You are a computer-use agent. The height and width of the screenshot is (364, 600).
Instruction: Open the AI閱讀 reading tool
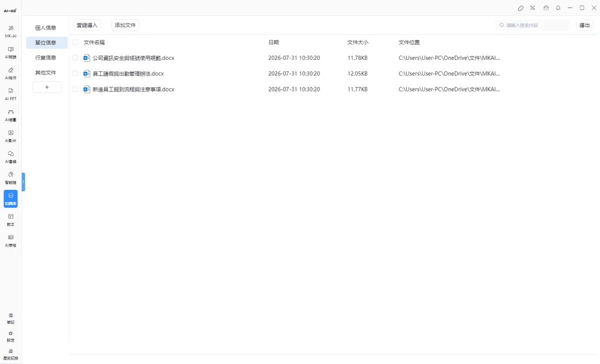pyautogui.click(x=10, y=52)
